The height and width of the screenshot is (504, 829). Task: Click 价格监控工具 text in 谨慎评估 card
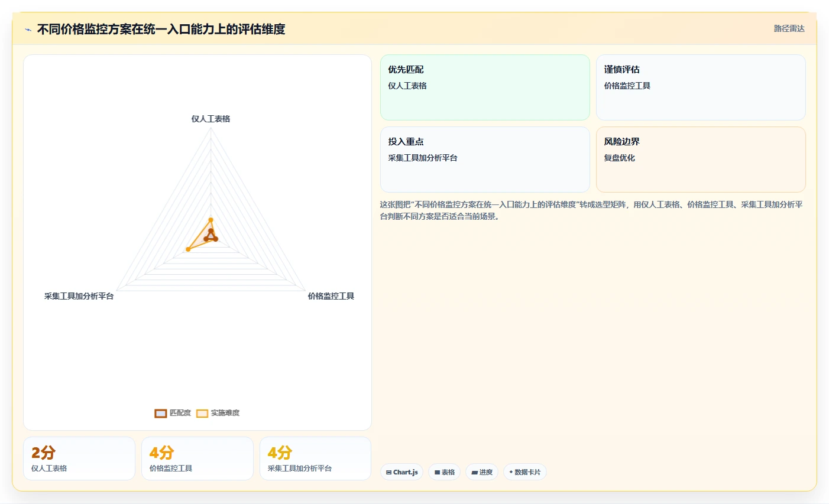[x=627, y=86]
